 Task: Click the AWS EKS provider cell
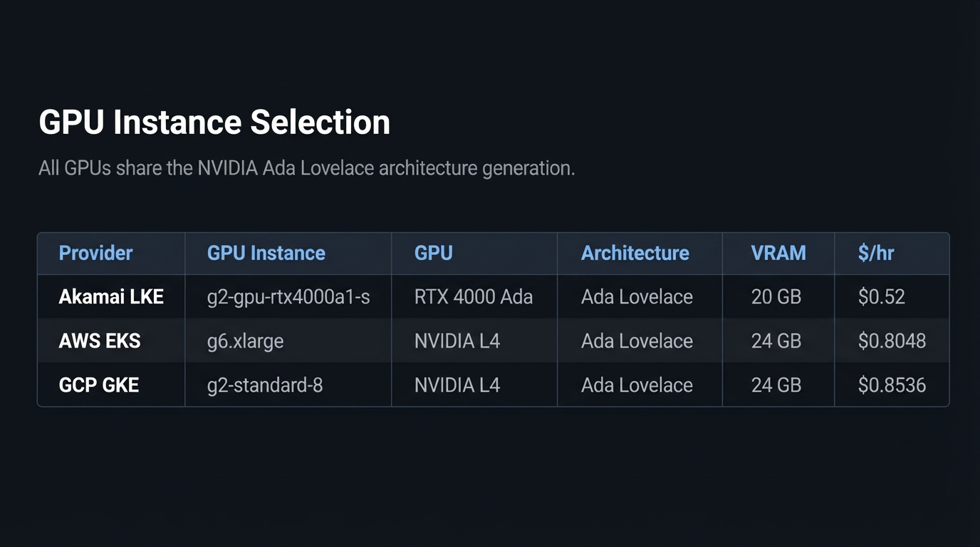[x=100, y=340]
